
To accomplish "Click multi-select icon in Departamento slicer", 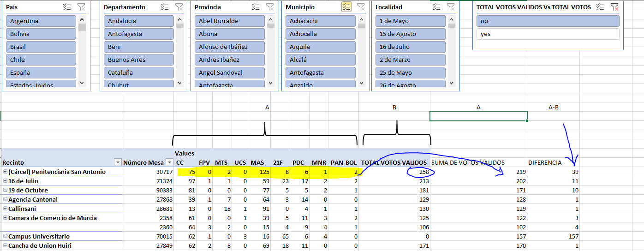I will click(165, 7).
